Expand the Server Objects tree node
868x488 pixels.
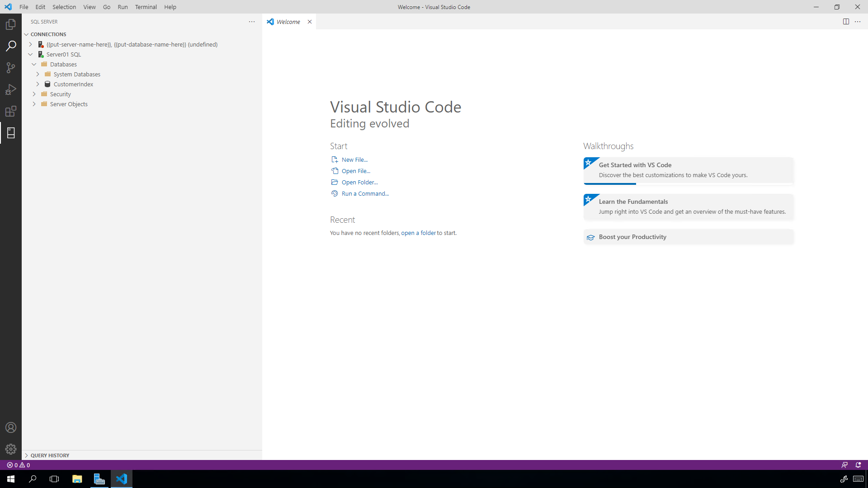[x=34, y=104]
